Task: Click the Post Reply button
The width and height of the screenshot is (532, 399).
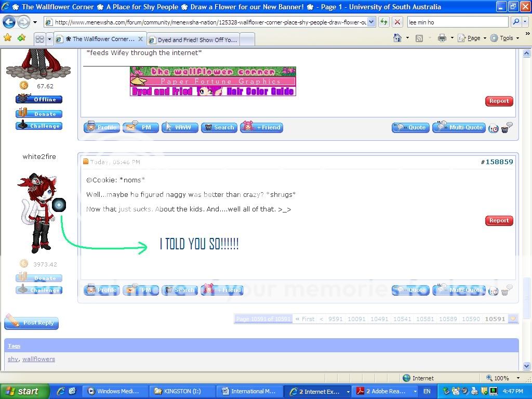Action: (32, 323)
